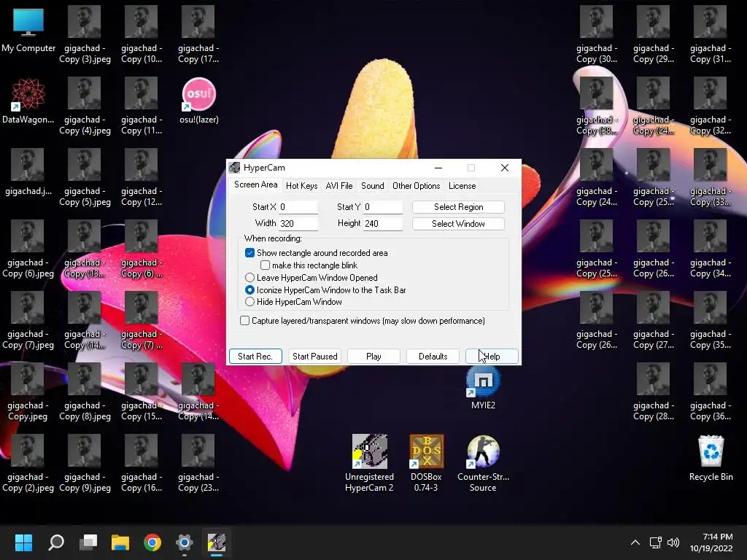Switch to the Hot Keys tab

(301, 186)
